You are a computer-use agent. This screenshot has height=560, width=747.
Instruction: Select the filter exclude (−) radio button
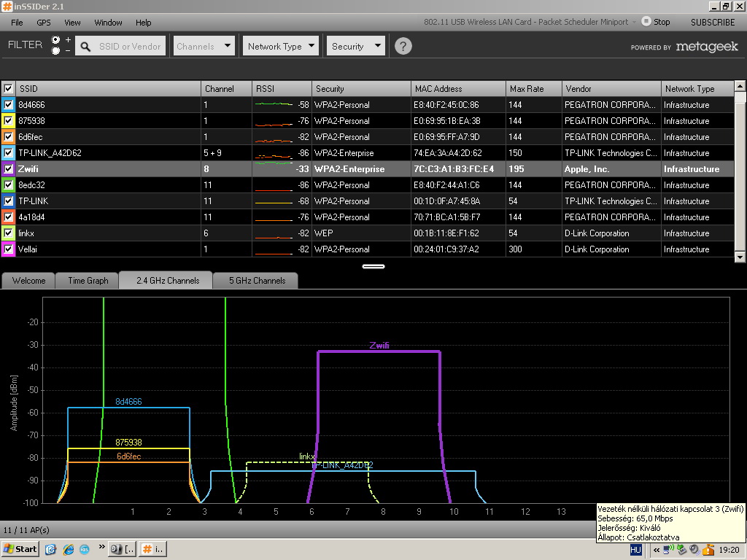tap(55, 50)
